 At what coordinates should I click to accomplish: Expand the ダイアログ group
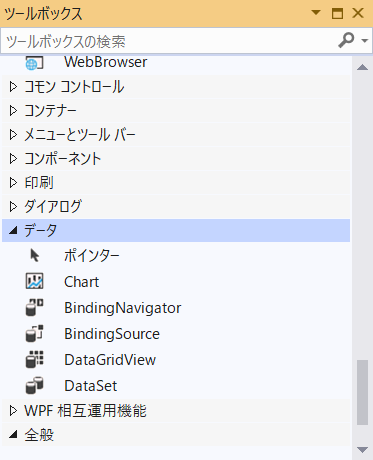[x=13, y=207]
